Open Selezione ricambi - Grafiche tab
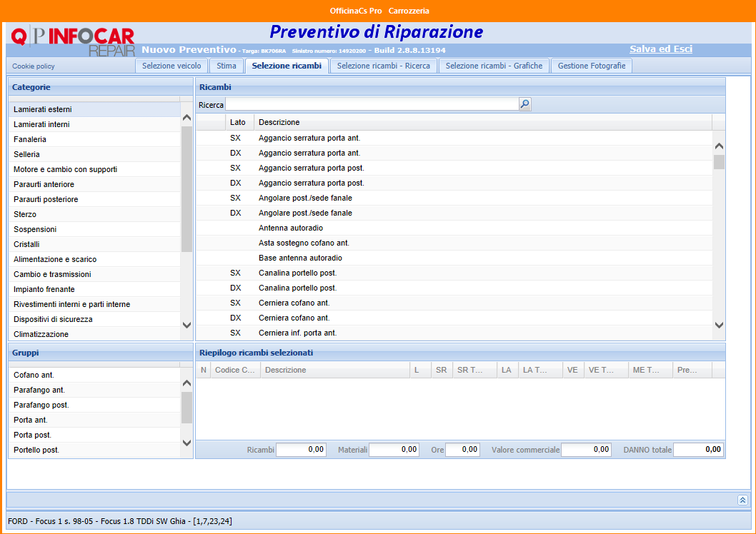 tap(494, 66)
